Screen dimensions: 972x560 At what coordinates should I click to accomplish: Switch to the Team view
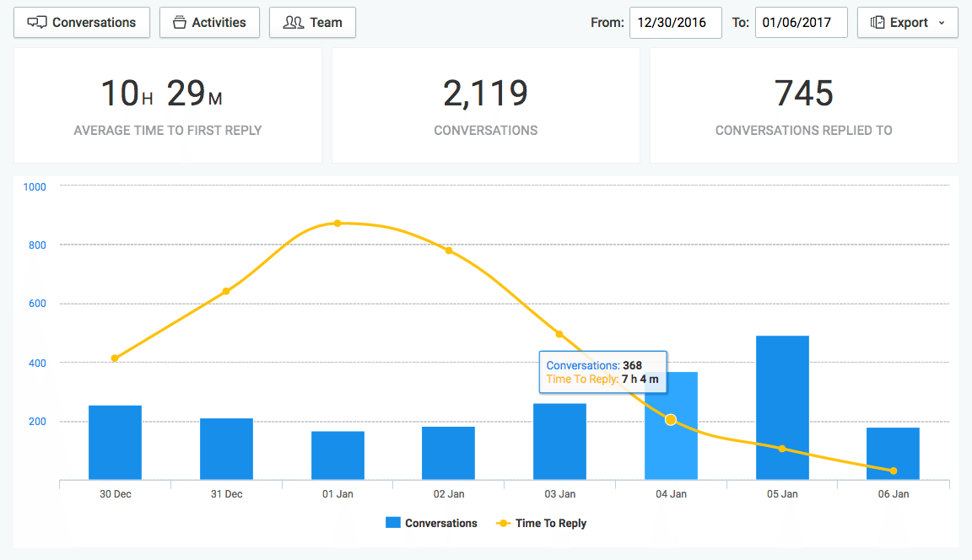312,22
